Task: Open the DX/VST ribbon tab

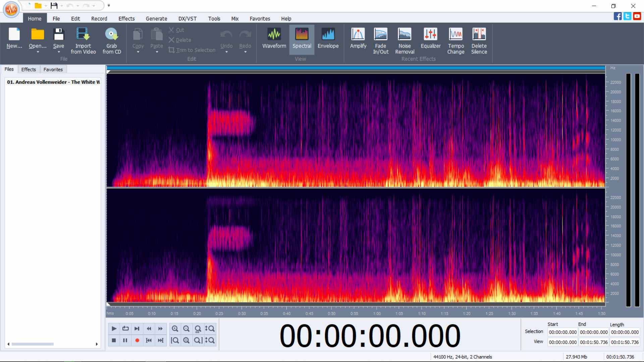Action: 187,19
